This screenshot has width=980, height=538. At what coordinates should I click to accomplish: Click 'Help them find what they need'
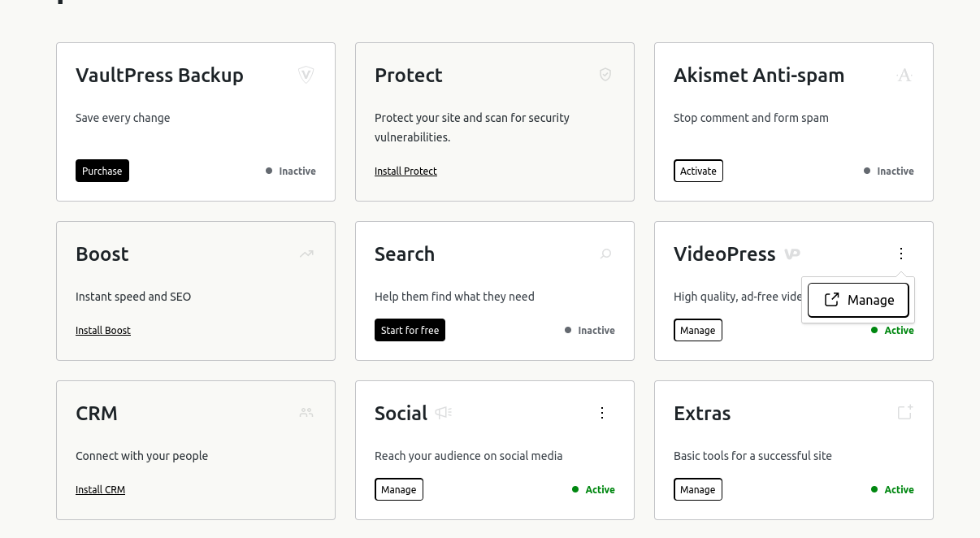(454, 297)
